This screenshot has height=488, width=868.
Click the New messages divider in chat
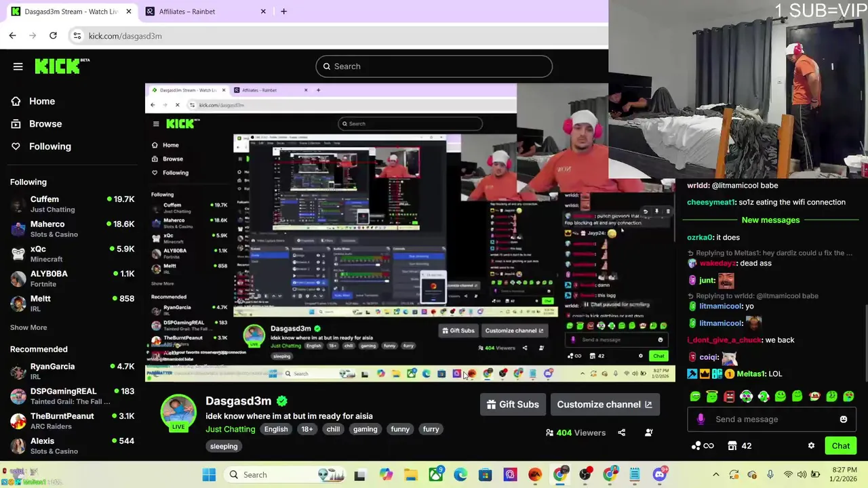tap(770, 220)
